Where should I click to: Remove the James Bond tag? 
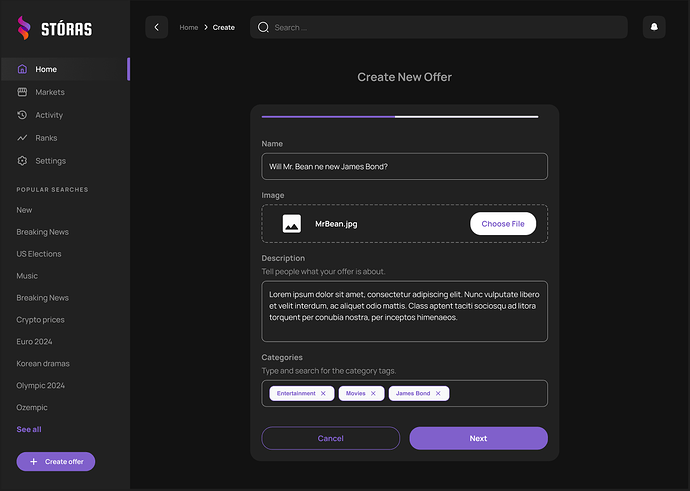pos(438,394)
